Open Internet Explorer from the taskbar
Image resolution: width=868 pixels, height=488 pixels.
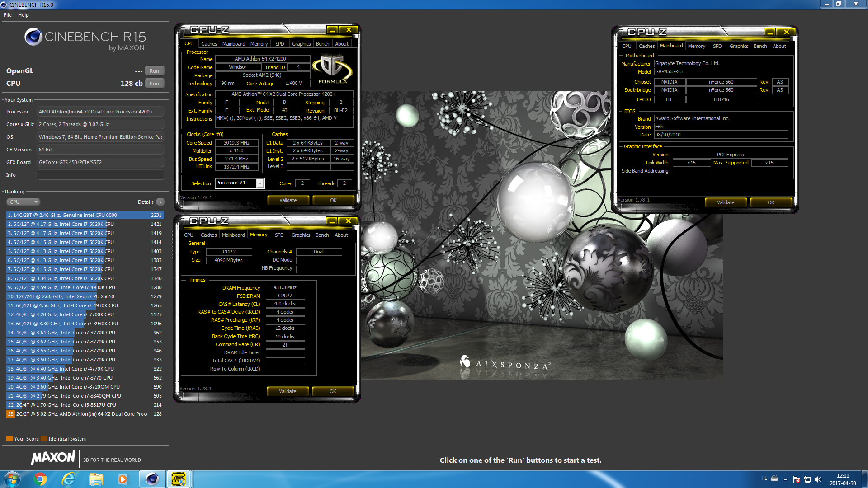(68, 479)
